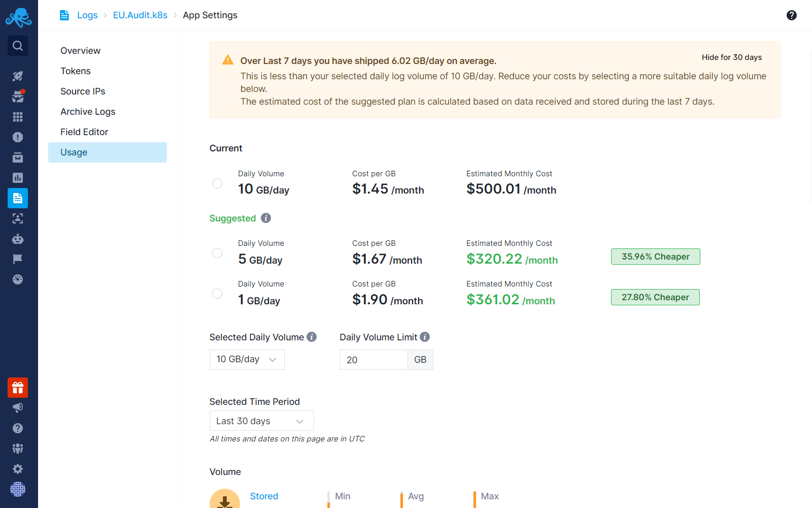Open the bar chart icon in the sidebar
This screenshot has height=508, width=812.
point(18,178)
